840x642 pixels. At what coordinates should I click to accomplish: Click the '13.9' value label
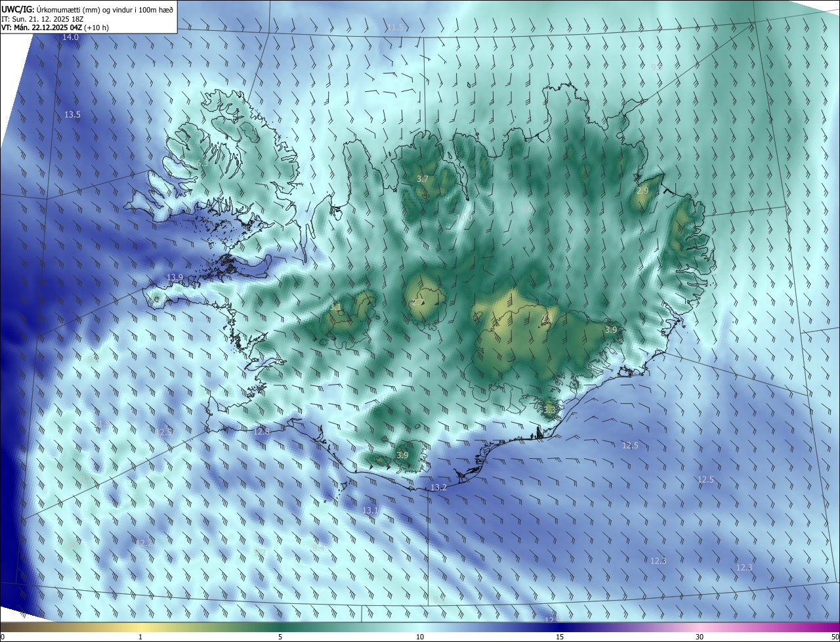[x=175, y=278]
